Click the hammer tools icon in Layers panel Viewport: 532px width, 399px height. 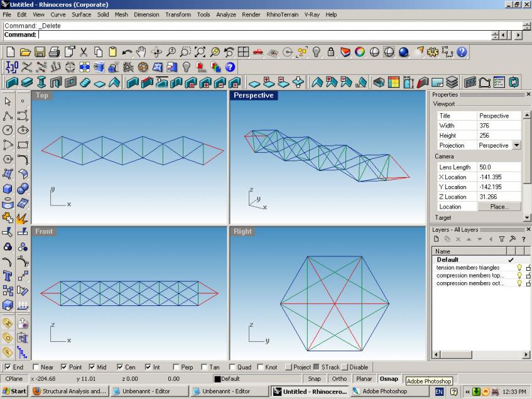tap(513, 239)
